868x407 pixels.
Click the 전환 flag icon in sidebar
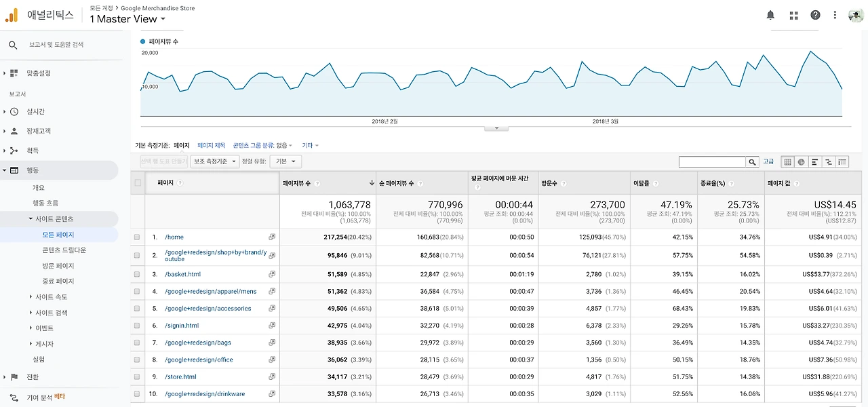tap(14, 377)
